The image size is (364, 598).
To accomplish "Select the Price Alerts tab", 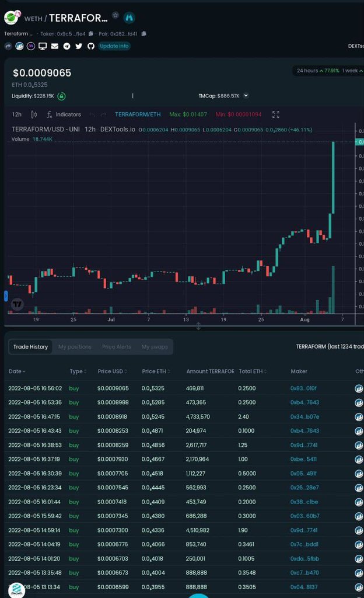I will (117, 347).
